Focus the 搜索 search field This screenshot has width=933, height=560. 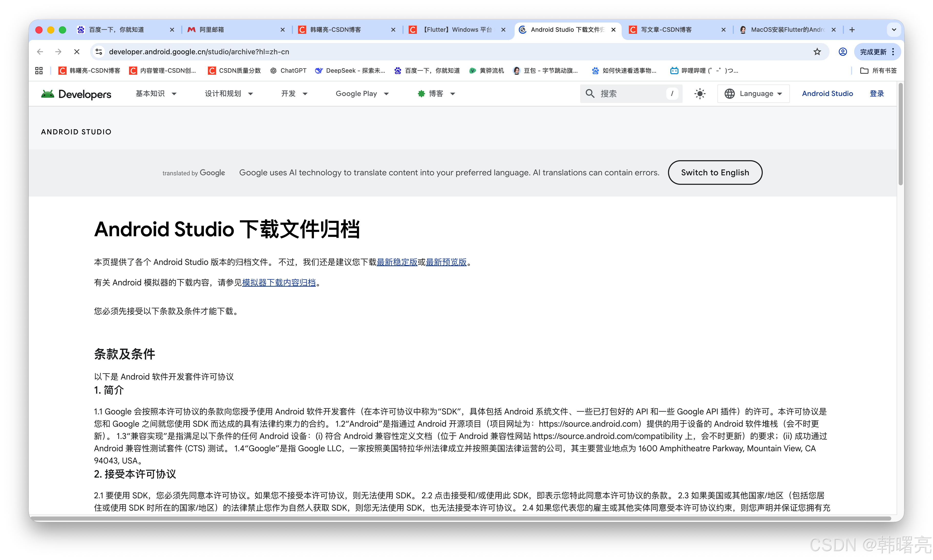(x=631, y=94)
